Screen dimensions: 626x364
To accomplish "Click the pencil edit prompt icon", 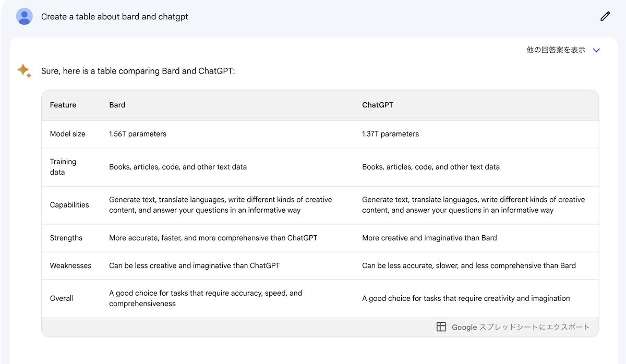I will point(605,16).
